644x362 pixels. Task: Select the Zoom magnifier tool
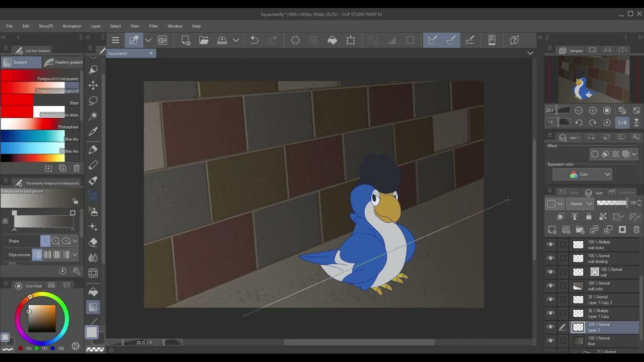tap(93, 70)
